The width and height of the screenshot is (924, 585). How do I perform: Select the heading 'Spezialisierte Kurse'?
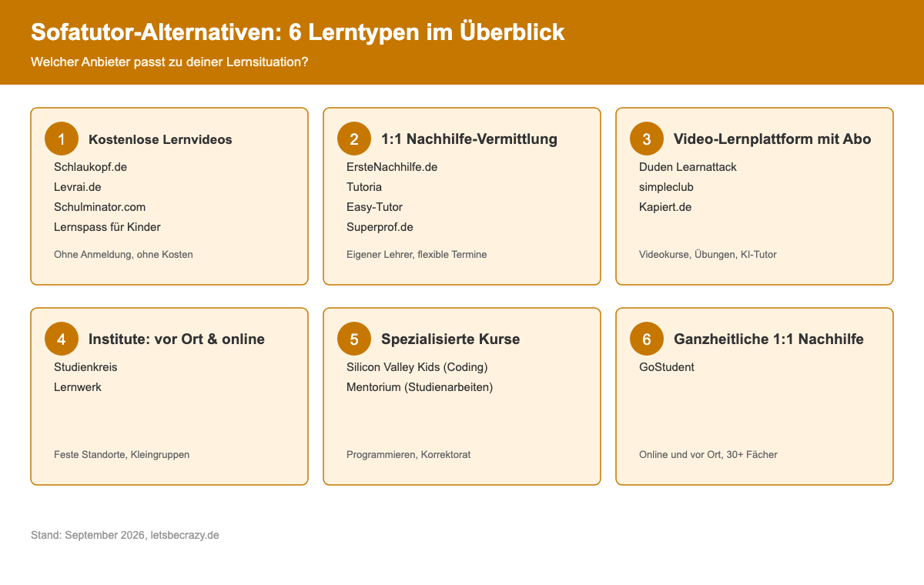450,339
